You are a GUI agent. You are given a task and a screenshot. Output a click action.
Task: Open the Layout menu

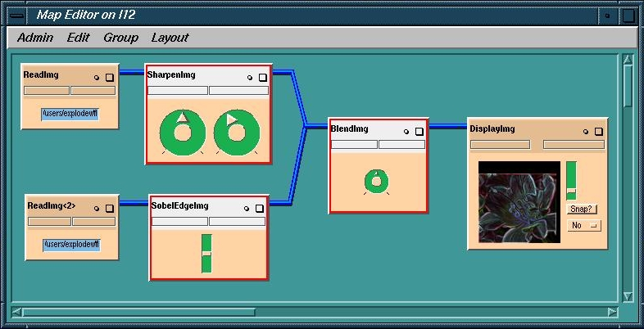tap(170, 38)
